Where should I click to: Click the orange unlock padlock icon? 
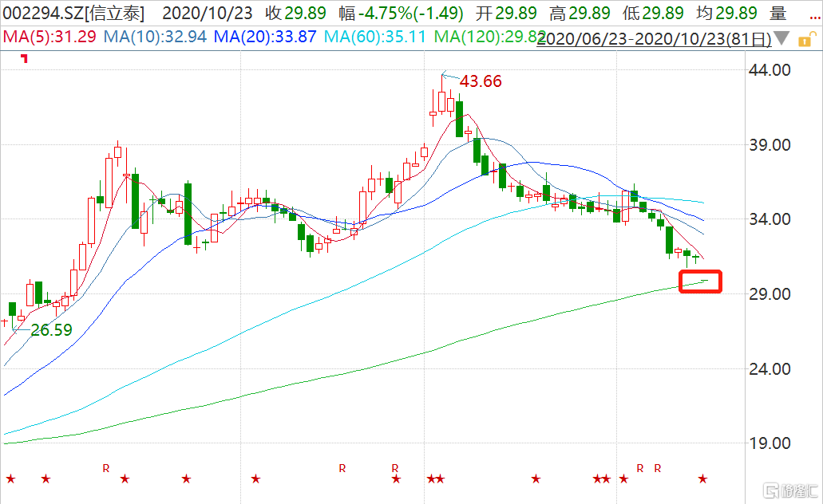[x=806, y=39]
